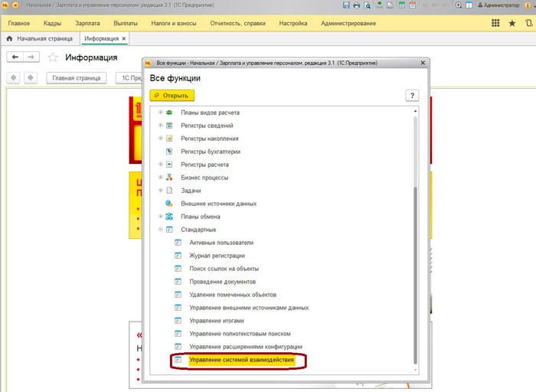
Task: Click the Внешние источники данных icon
Action: 169,204
